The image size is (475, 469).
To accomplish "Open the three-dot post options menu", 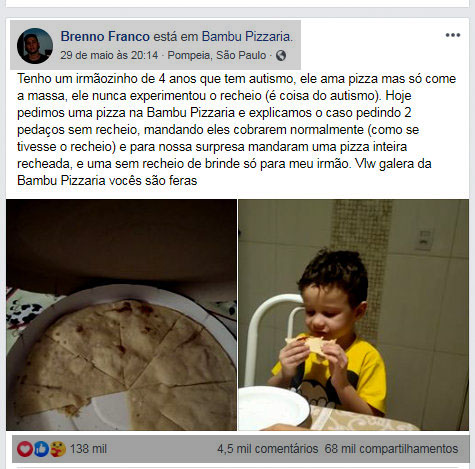I will click(453, 35).
